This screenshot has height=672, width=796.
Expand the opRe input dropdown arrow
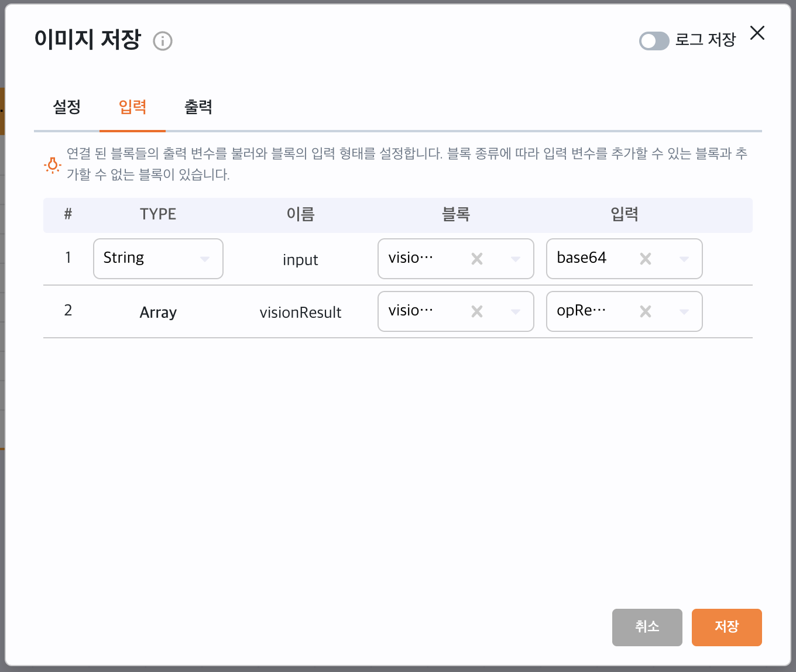[x=684, y=311]
